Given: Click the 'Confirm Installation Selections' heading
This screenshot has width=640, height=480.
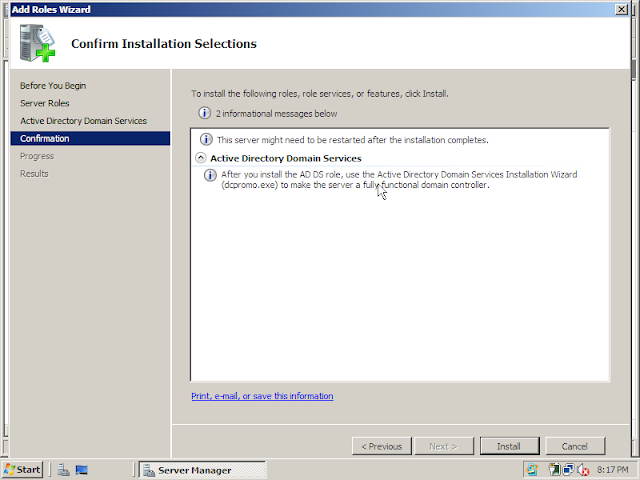Looking at the screenshot, I should 164,44.
